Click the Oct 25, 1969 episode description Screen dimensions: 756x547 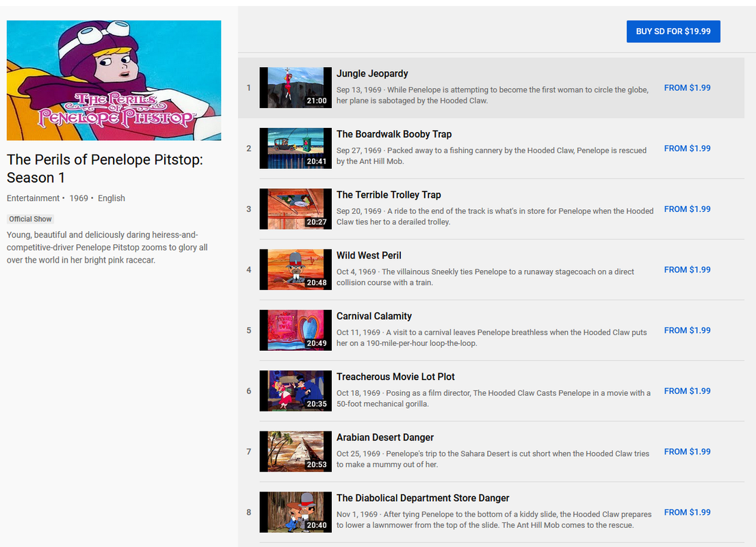[493, 459]
